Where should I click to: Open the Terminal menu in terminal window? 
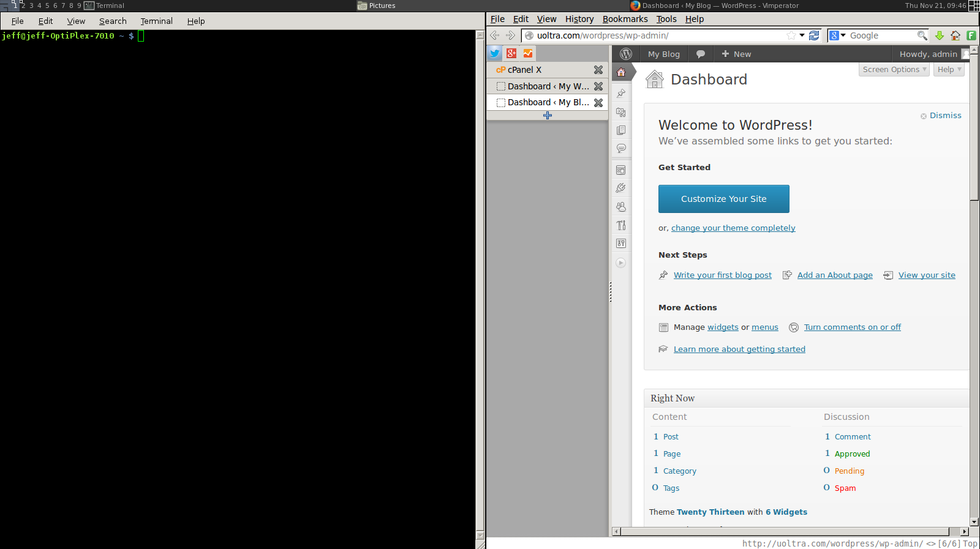coord(157,21)
